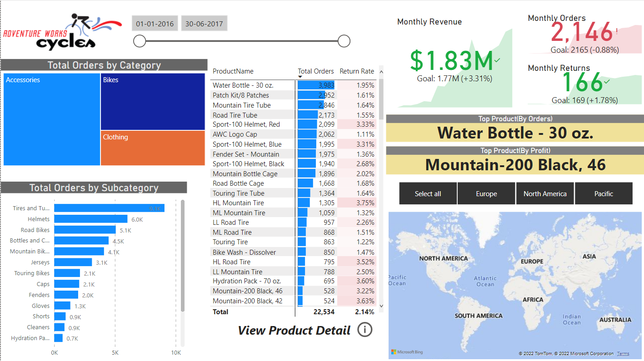This screenshot has height=361, width=644.
Task: Click the View Product Detail text
Action: (x=293, y=330)
